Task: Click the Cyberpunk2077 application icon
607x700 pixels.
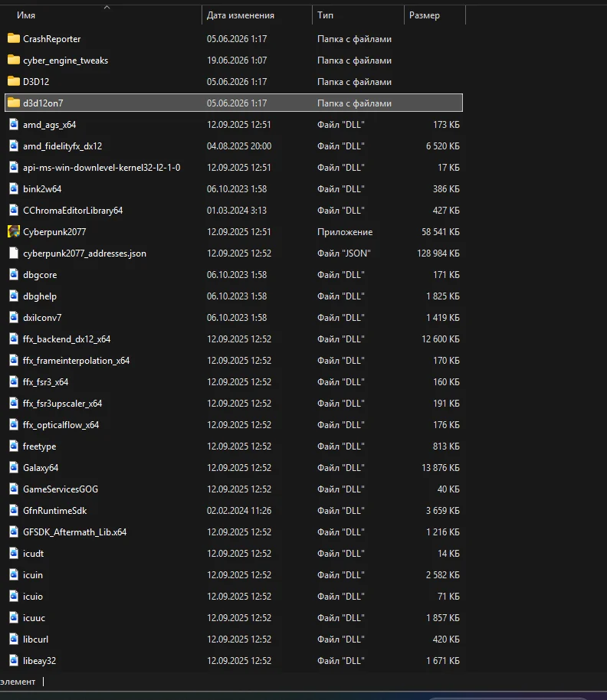Action: pos(14,232)
